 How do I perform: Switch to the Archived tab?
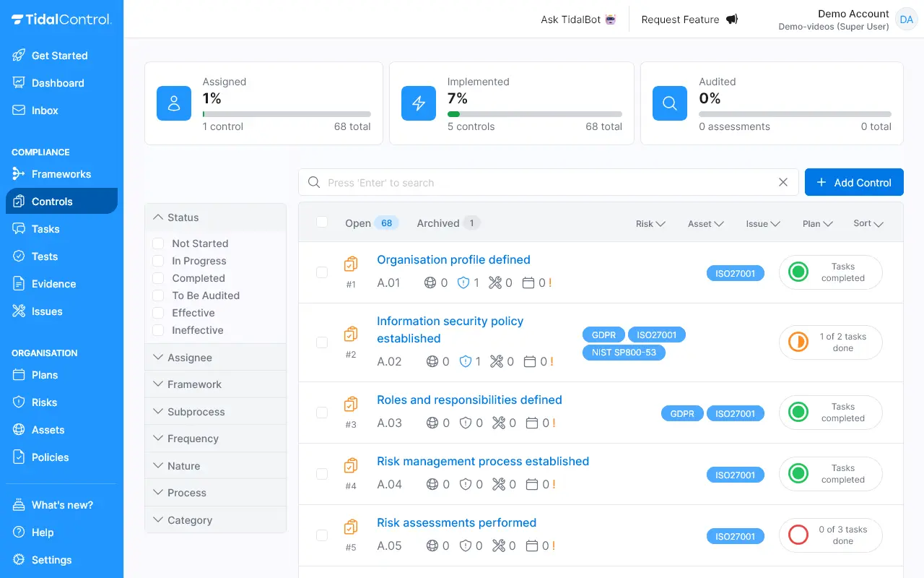coord(448,223)
